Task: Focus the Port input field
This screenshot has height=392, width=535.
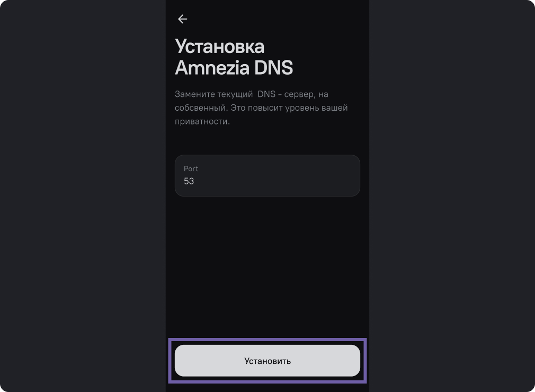Action: click(x=267, y=175)
